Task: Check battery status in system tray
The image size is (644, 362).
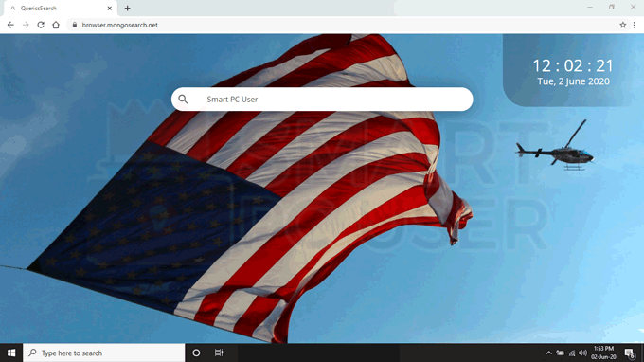Action: click(561, 353)
